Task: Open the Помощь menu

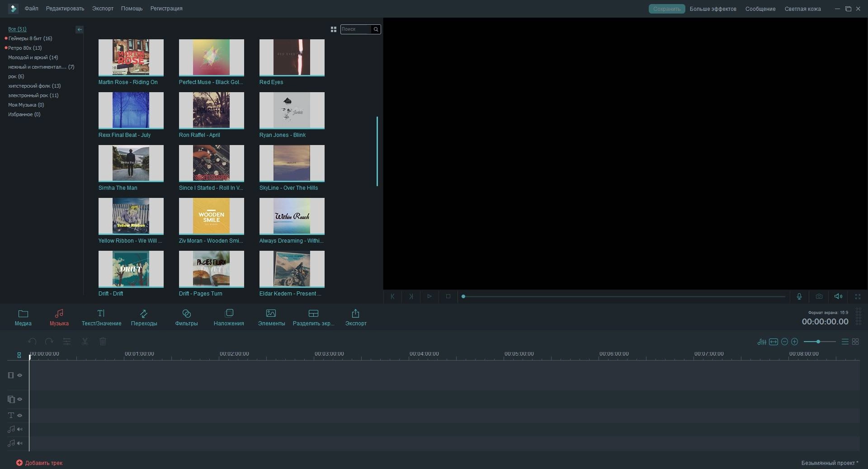Action: 132,9
